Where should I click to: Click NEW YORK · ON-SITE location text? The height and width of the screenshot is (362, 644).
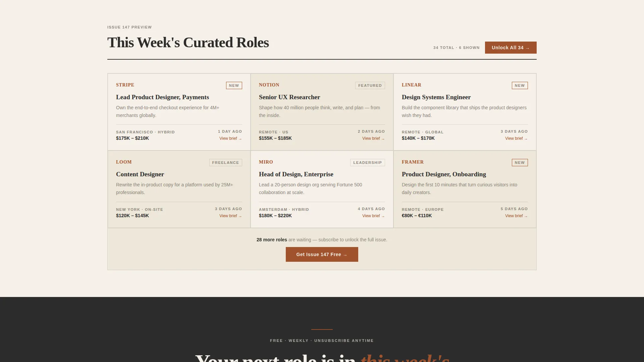tap(140, 209)
